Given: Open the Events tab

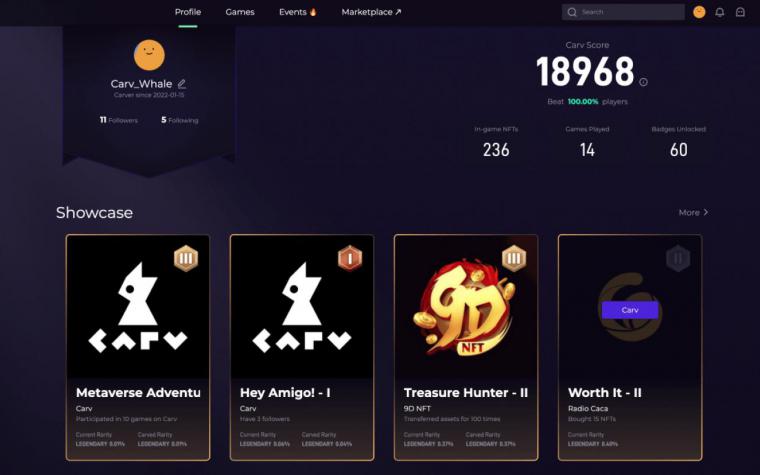Looking at the screenshot, I should pos(298,12).
